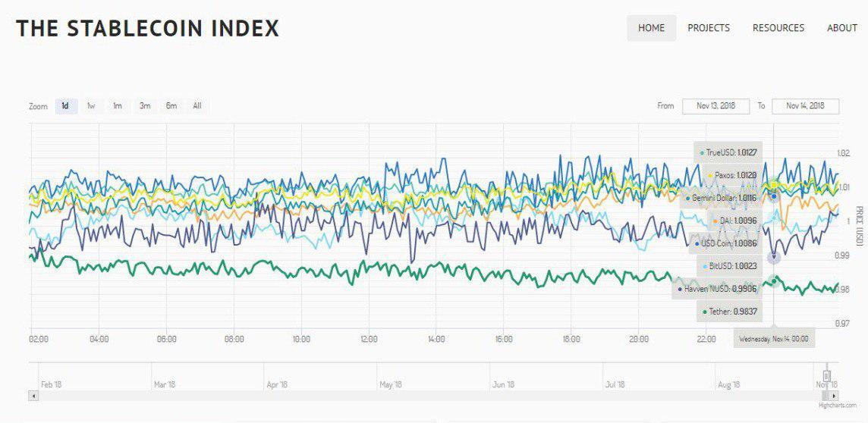Grab the navigator range handle

tap(827, 376)
